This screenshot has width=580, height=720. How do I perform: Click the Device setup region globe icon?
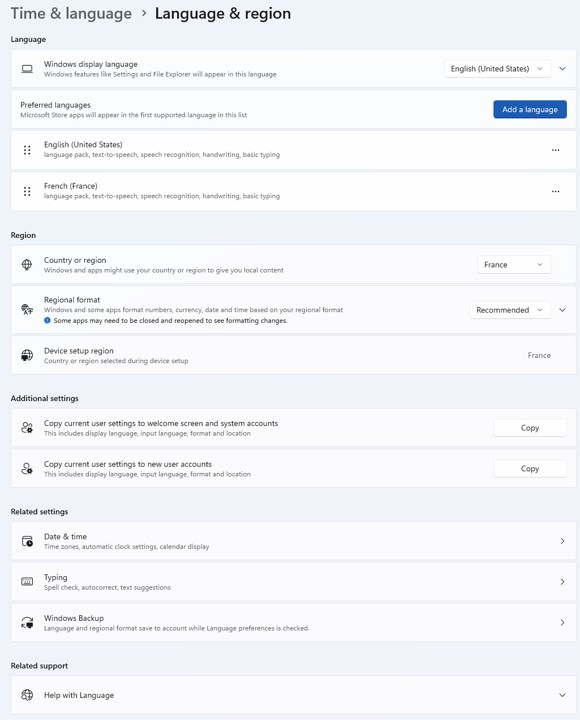pos(27,355)
